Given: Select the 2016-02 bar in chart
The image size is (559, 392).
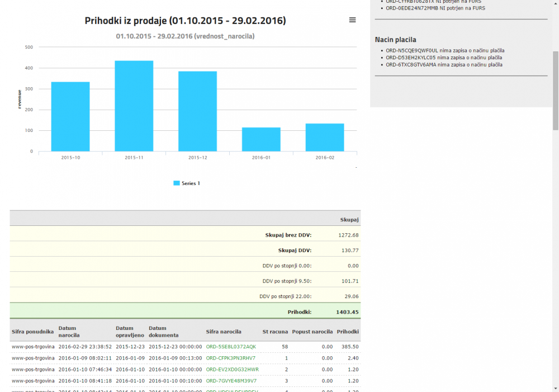Looking at the screenshot, I should coord(324,137).
